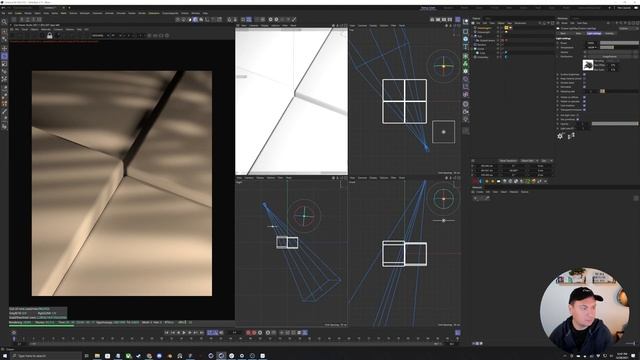The width and height of the screenshot is (640, 360).
Task: Toggle the Visible on diffuse checkbox
Action: (584, 97)
